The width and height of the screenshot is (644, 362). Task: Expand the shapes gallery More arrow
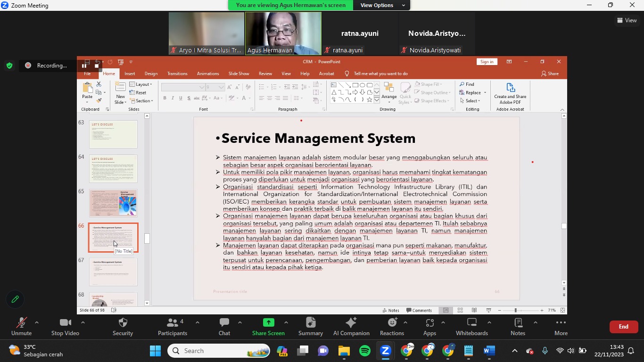(376, 100)
